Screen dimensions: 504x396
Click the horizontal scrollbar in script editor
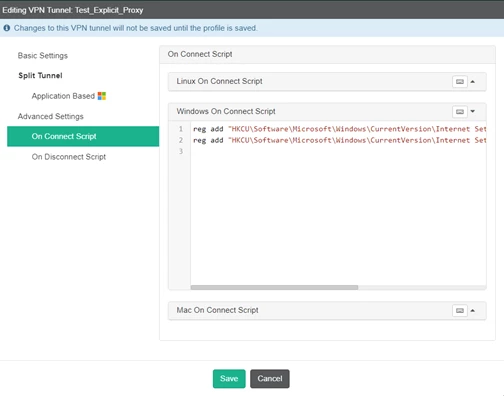(274, 287)
